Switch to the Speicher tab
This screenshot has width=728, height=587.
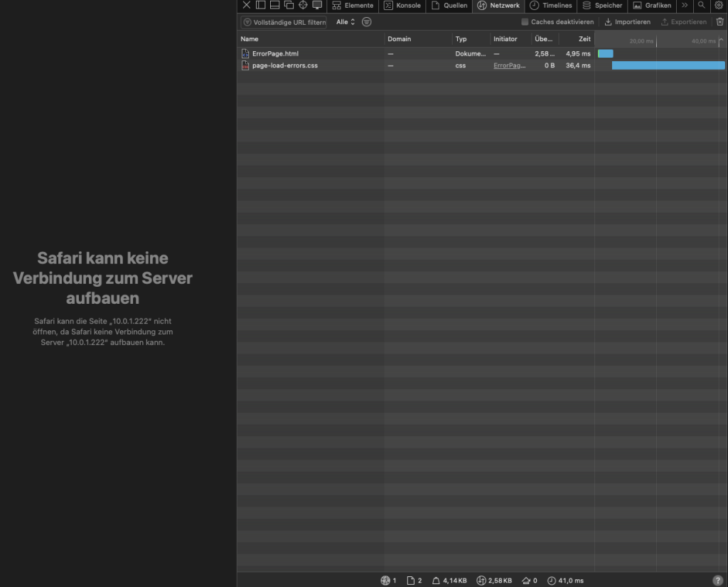pos(602,6)
